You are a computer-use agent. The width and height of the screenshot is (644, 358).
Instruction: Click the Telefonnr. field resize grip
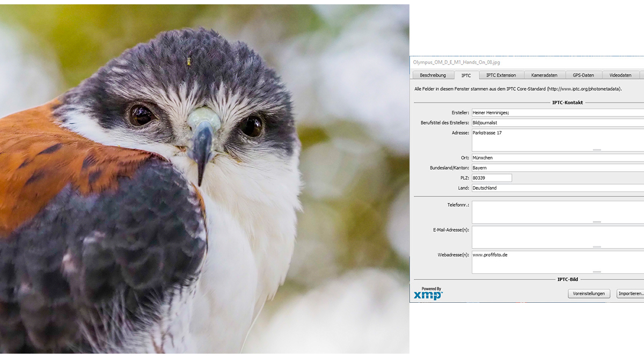coord(597,222)
